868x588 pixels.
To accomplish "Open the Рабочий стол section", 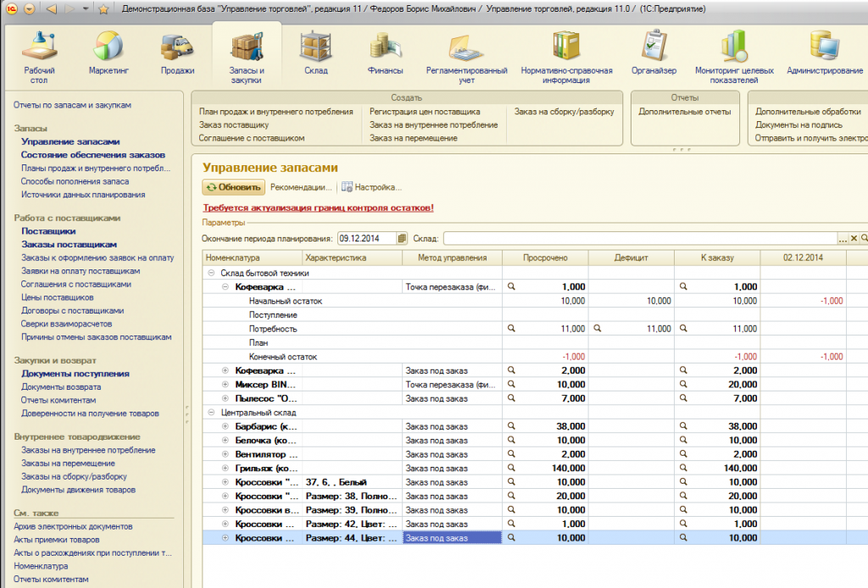I will pyautogui.click(x=39, y=57).
